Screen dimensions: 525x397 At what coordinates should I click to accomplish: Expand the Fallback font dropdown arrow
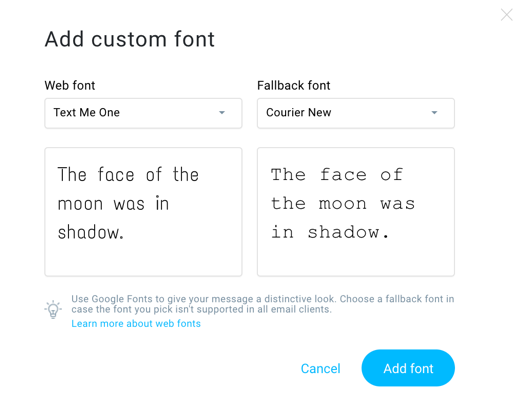pyautogui.click(x=434, y=113)
